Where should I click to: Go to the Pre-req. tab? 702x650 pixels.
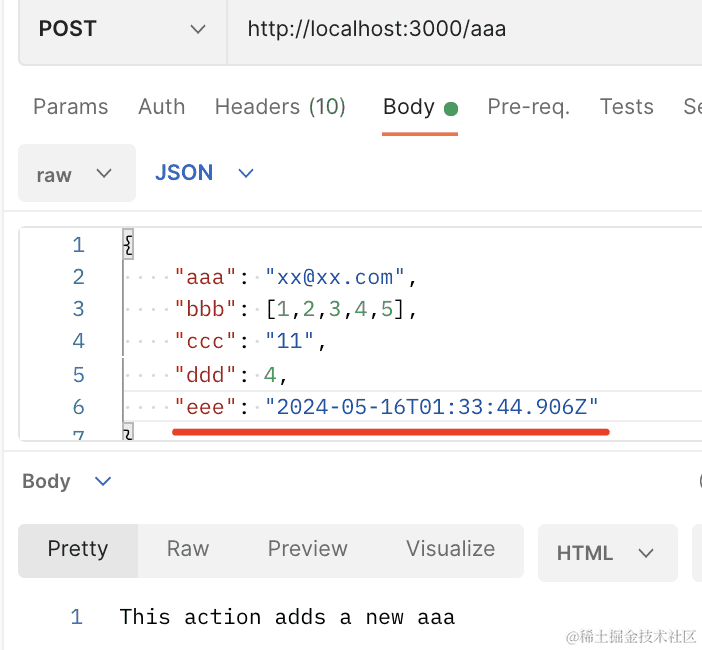click(528, 107)
